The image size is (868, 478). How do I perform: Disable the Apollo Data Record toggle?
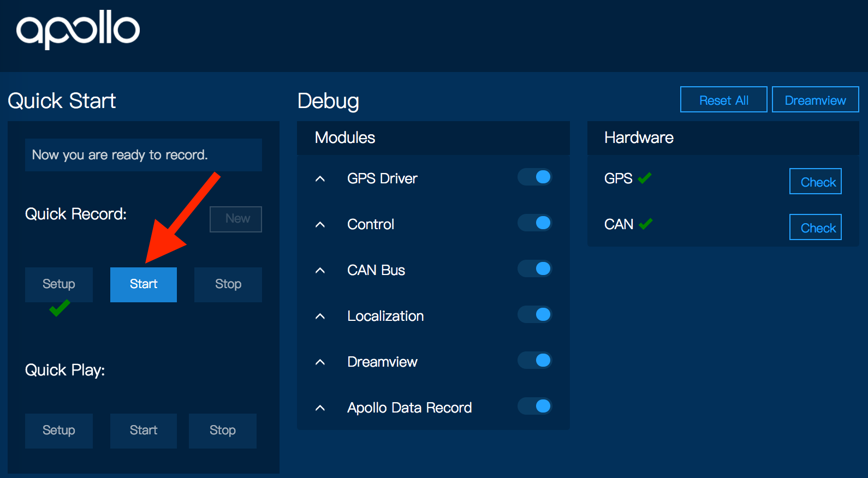tap(535, 406)
